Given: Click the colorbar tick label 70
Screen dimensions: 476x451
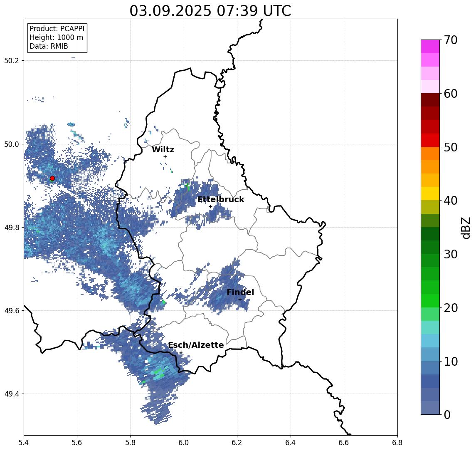Looking at the screenshot, I should (451, 40).
